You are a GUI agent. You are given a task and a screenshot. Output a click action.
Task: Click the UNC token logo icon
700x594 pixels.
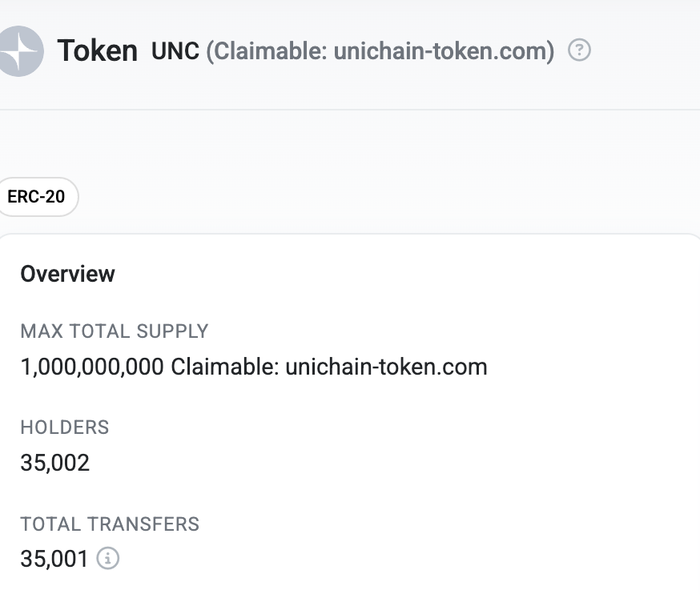pos(20,51)
